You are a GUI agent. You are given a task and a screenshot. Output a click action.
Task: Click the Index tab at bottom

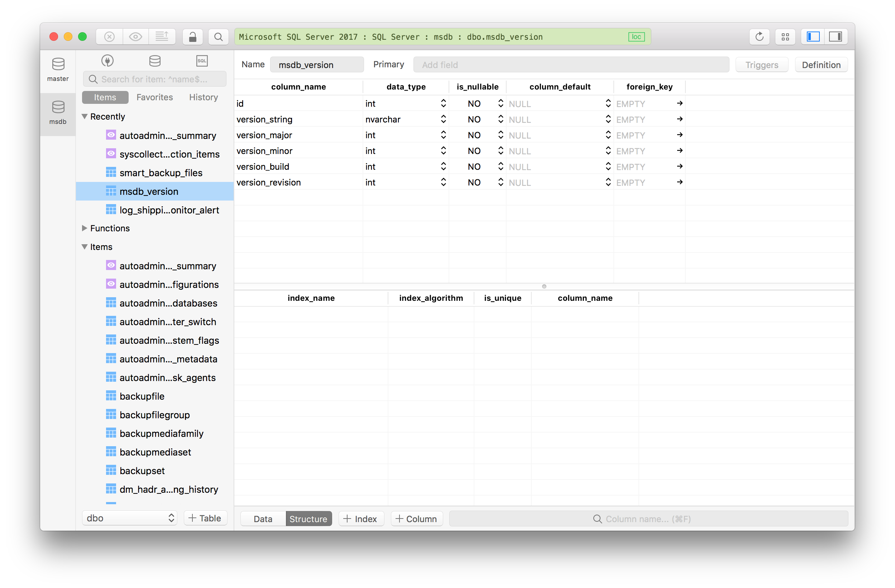click(360, 519)
